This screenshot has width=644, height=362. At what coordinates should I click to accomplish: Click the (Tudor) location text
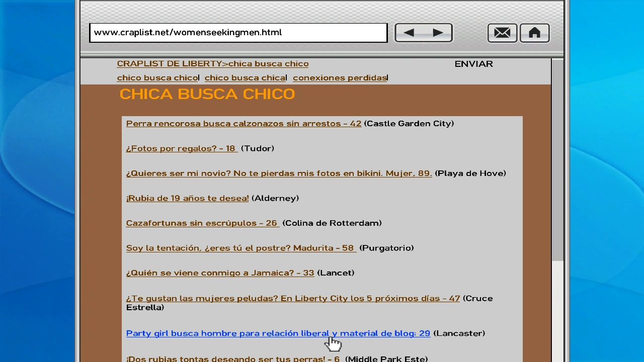[x=258, y=148]
